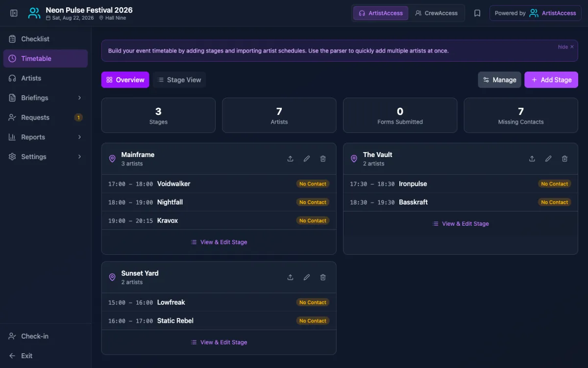Collapse the sidebar panel icon
This screenshot has width=588, height=368.
coord(14,13)
